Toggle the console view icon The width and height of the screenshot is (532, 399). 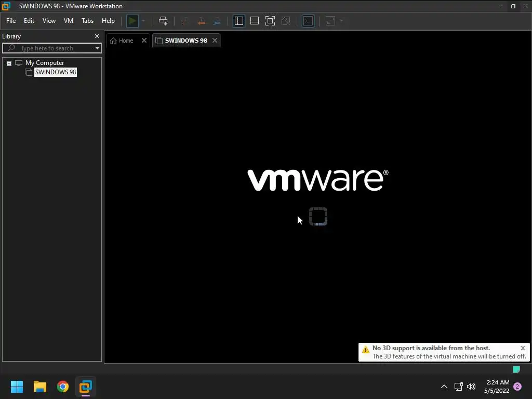pyautogui.click(x=308, y=21)
